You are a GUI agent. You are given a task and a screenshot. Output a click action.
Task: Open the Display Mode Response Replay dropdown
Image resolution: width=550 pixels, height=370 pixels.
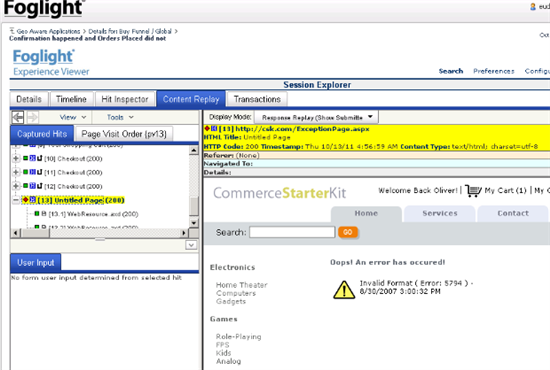coord(316,117)
